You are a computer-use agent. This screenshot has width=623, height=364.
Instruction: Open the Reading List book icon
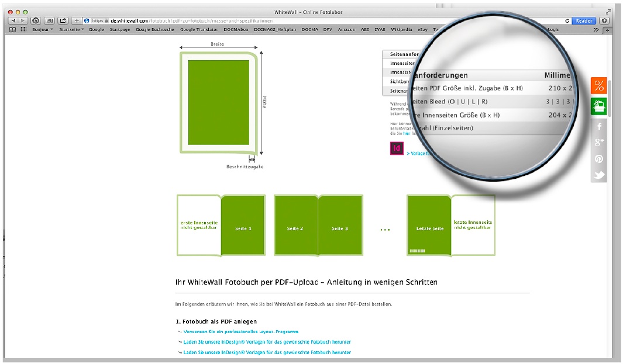pos(13,29)
